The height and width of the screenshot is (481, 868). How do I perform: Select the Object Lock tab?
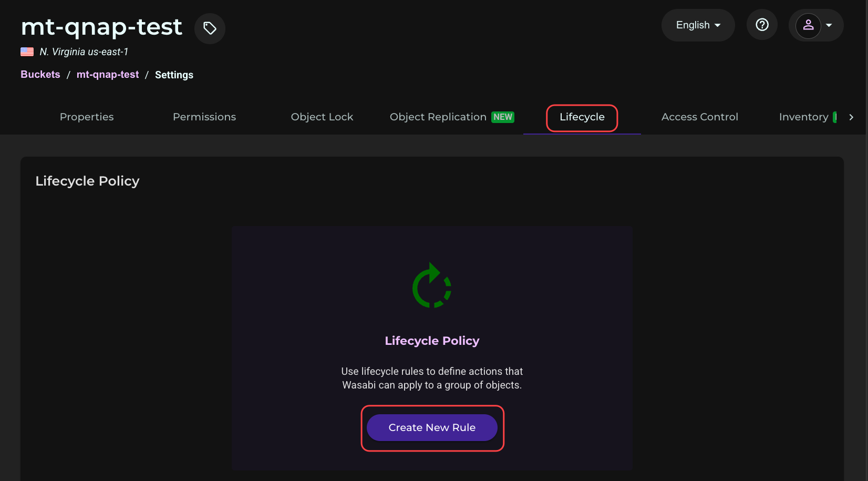click(322, 117)
